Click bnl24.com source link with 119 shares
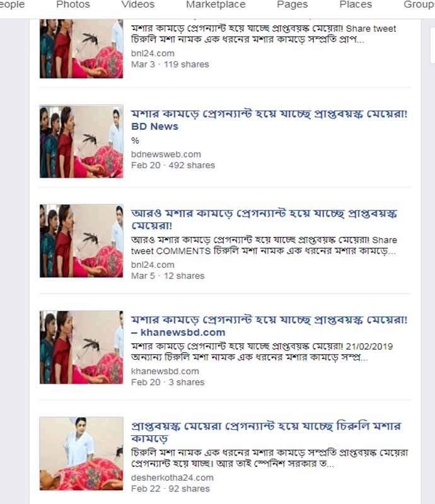The image size is (435, 504). (153, 54)
